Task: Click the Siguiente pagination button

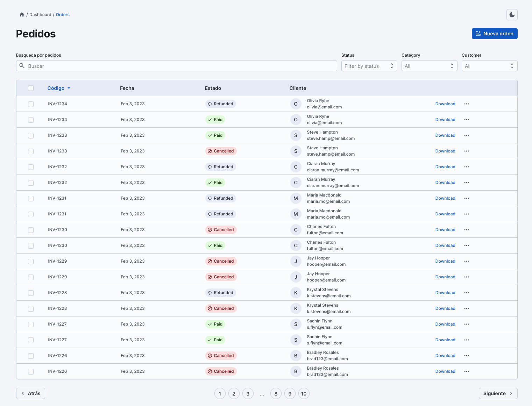Action: 498,393
